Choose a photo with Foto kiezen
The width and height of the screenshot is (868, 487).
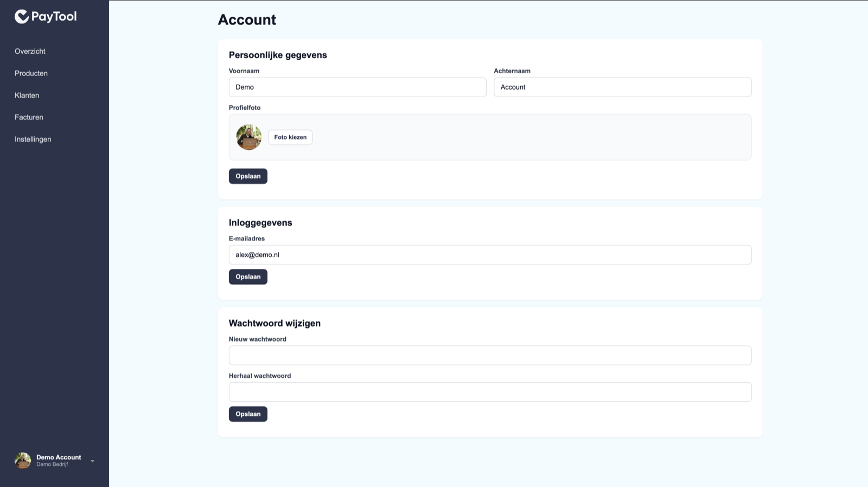pos(290,137)
